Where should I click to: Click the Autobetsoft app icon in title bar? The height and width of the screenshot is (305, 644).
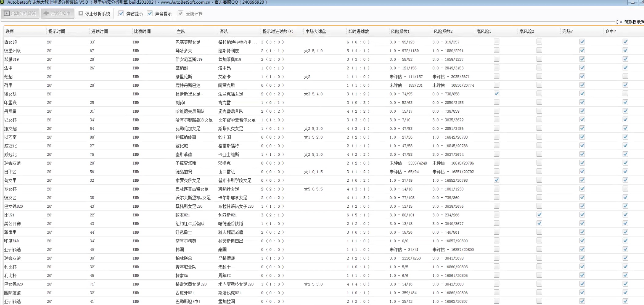click(2, 2)
